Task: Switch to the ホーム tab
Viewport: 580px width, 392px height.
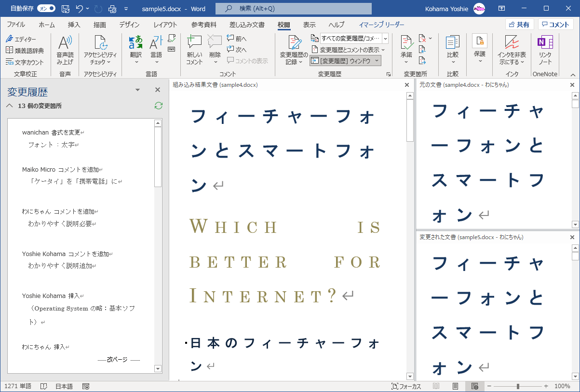Action: [x=47, y=25]
